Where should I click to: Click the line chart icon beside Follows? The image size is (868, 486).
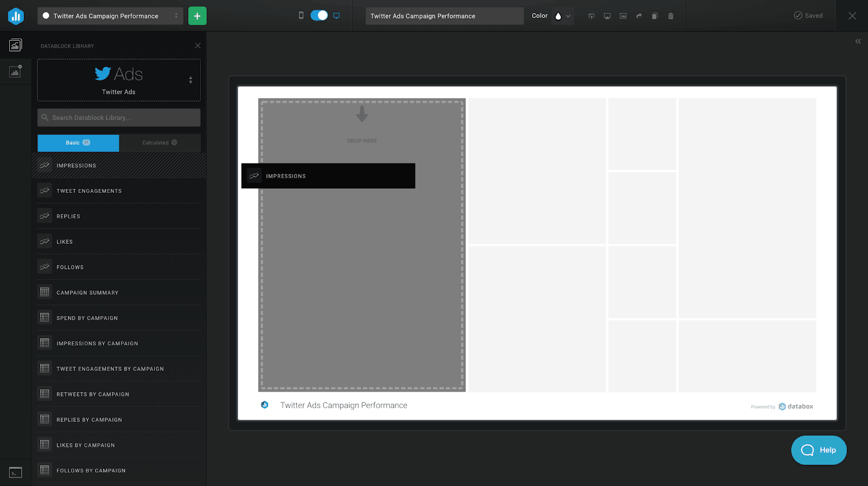coord(44,267)
